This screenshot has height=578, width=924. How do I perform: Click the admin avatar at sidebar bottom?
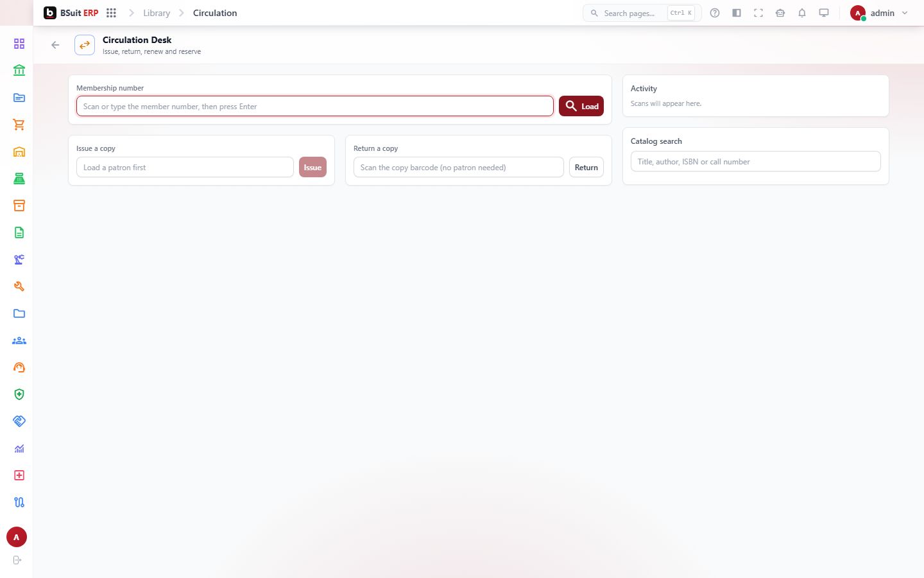tap(17, 537)
